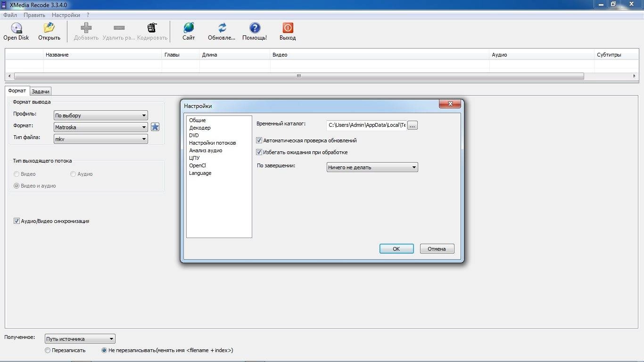Screen dimensions: 644x362
Task: Click the left scroll arrow of file list
Action: [9, 76]
